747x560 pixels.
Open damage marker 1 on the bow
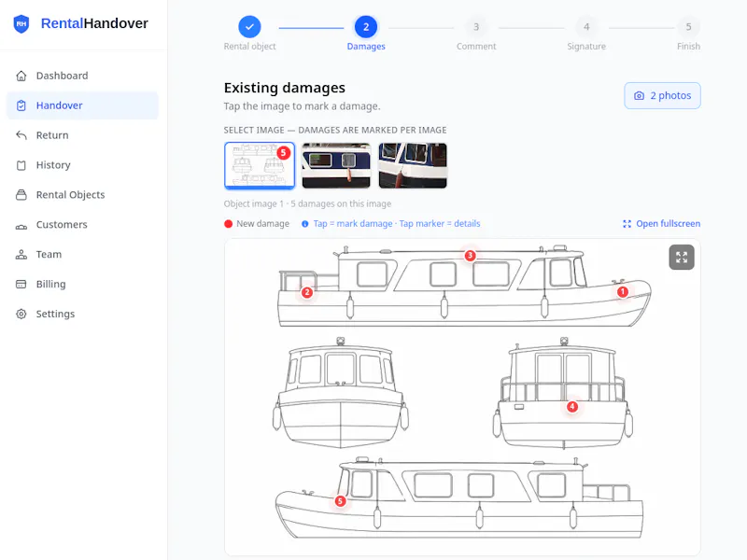[622, 292]
